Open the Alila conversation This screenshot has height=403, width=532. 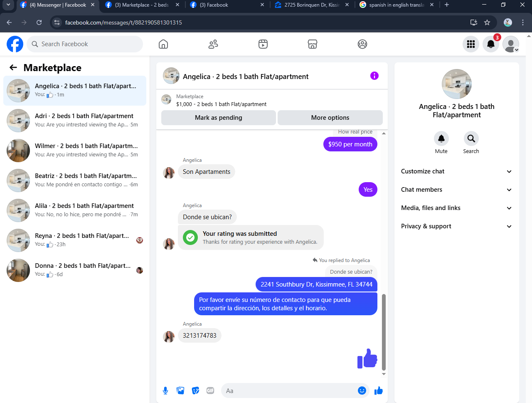click(x=75, y=210)
